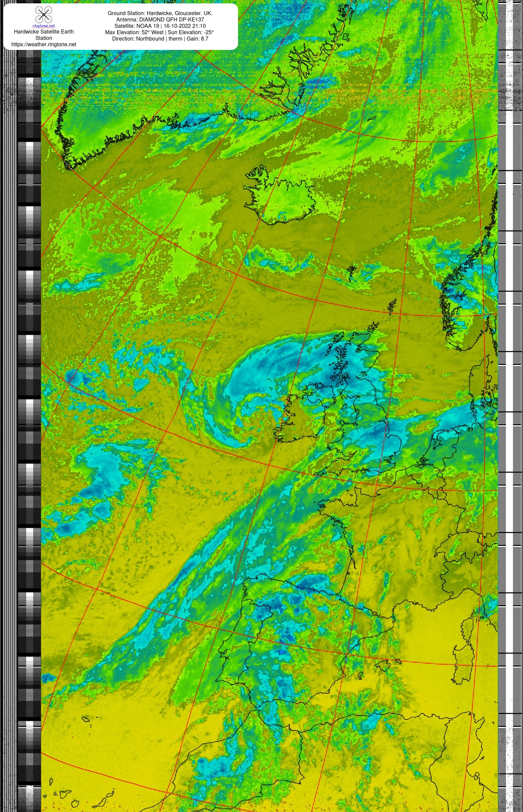Viewport: 523px width, 812px height.
Task: Click the Direction Northbound therm Gain line
Action: (160, 39)
